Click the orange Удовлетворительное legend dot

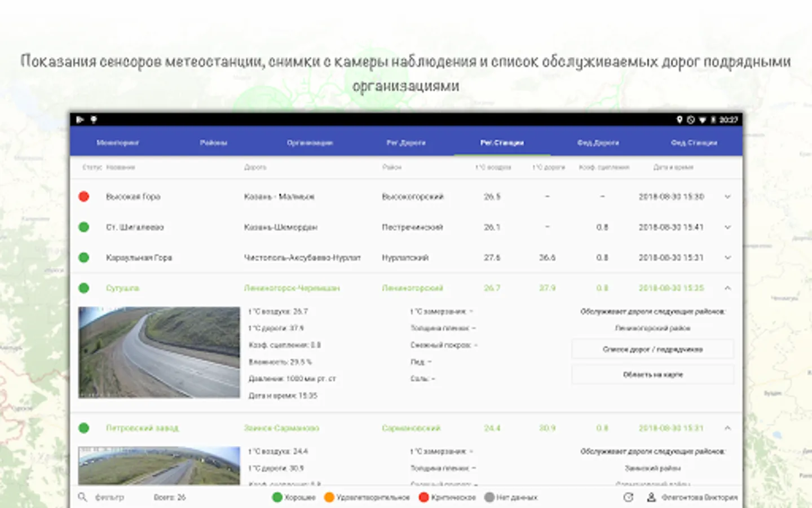[329, 497]
